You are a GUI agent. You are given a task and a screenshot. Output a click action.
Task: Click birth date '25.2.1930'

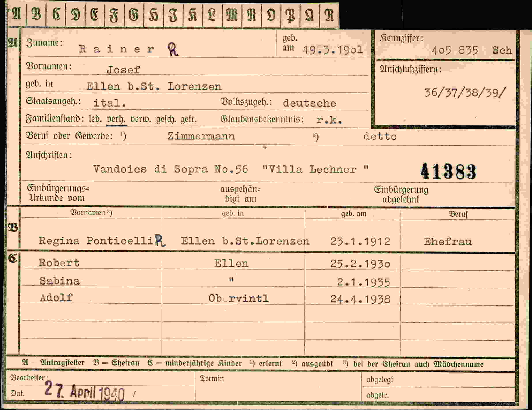(x=360, y=264)
